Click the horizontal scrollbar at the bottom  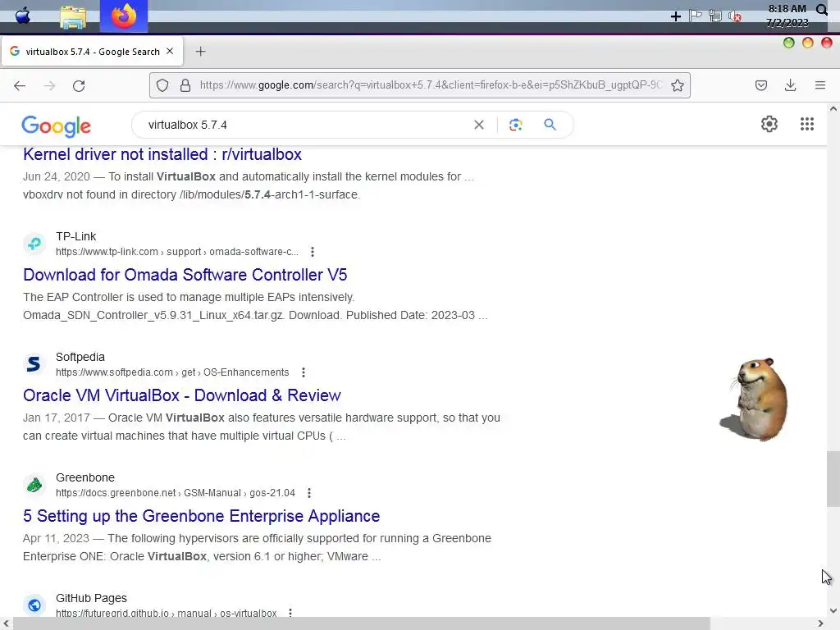point(362,623)
